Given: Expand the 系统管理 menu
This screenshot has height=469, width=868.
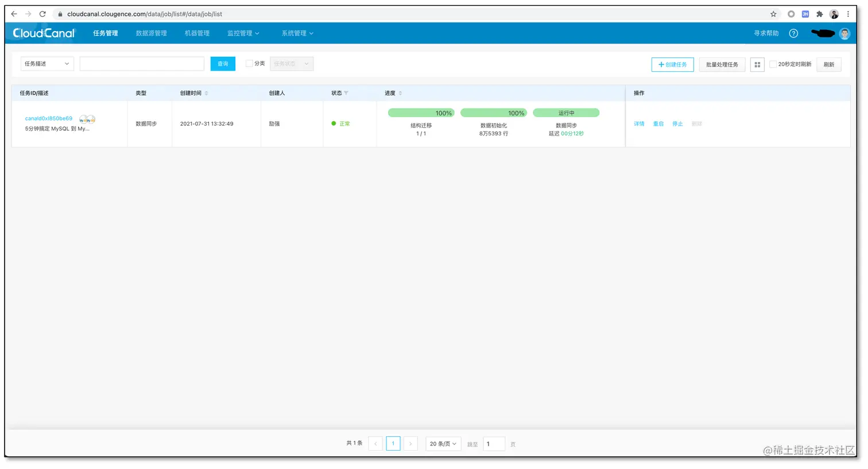Looking at the screenshot, I should [x=297, y=33].
